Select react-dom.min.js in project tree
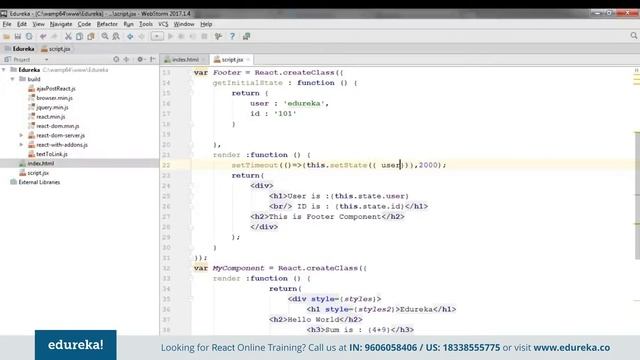Image resolution: width=640 pixels, height=360 pixels. coord(54,126)
